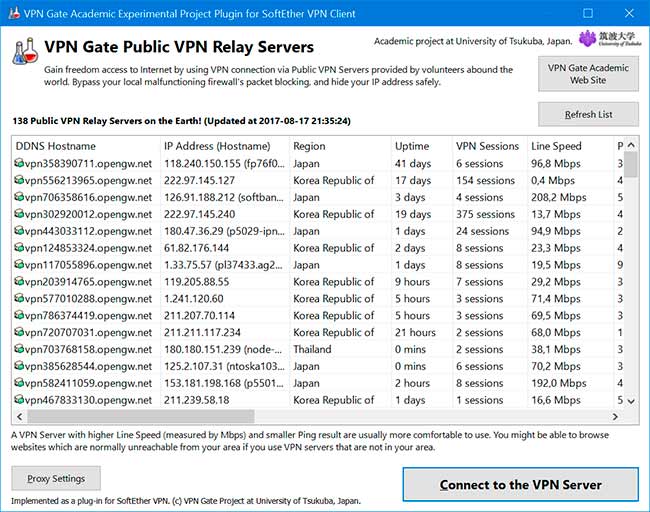
Task: Click the 154 sessions cell
Action: [485, 180]
